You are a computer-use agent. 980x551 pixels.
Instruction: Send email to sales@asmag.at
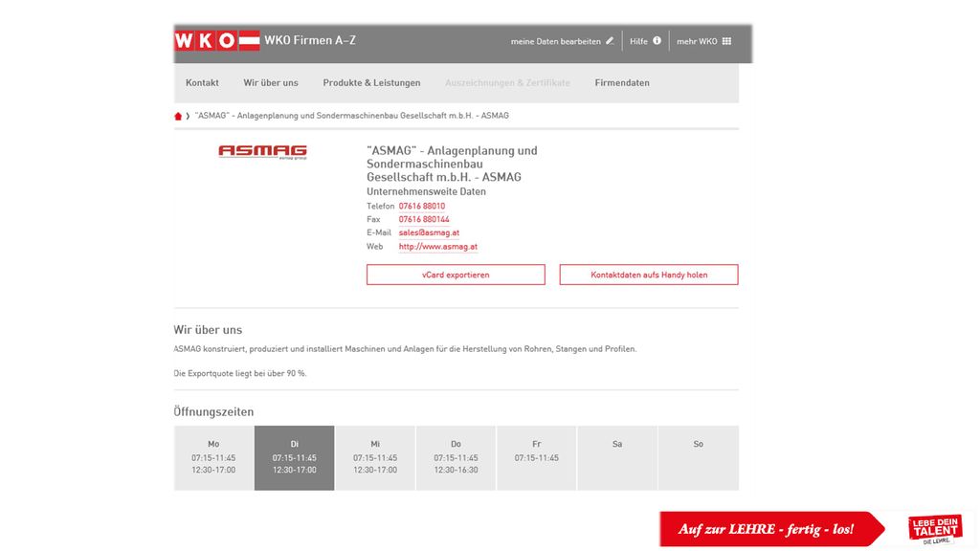(429, 232)
